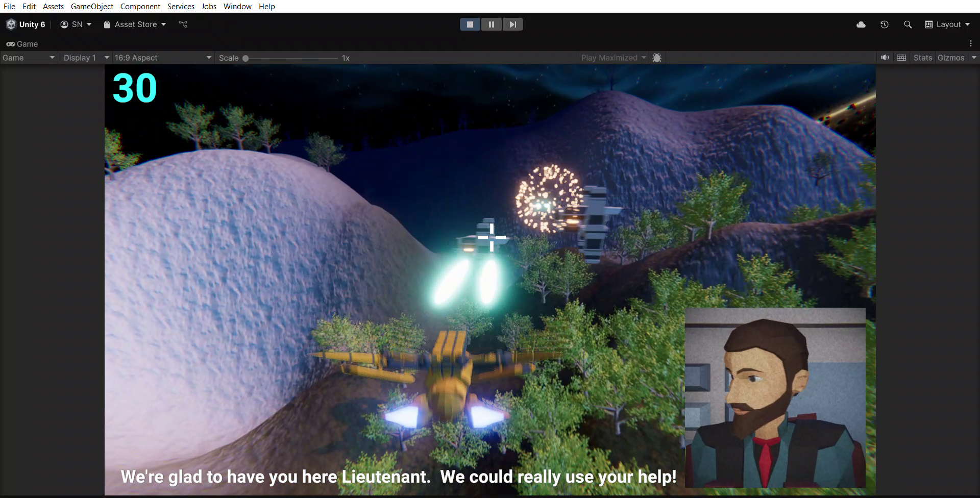Open Unity Cloud services icon
The height and width of the screenshot is (498, 980).
coord(861,24)
